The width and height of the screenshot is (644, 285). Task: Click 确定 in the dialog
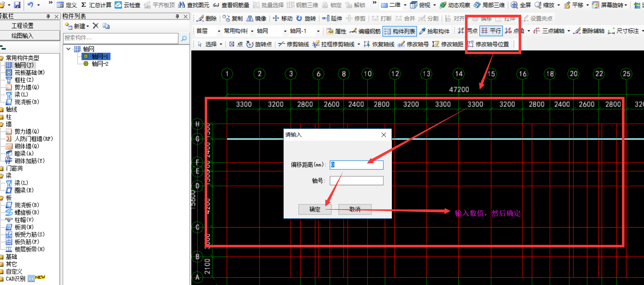coord(315,209)
